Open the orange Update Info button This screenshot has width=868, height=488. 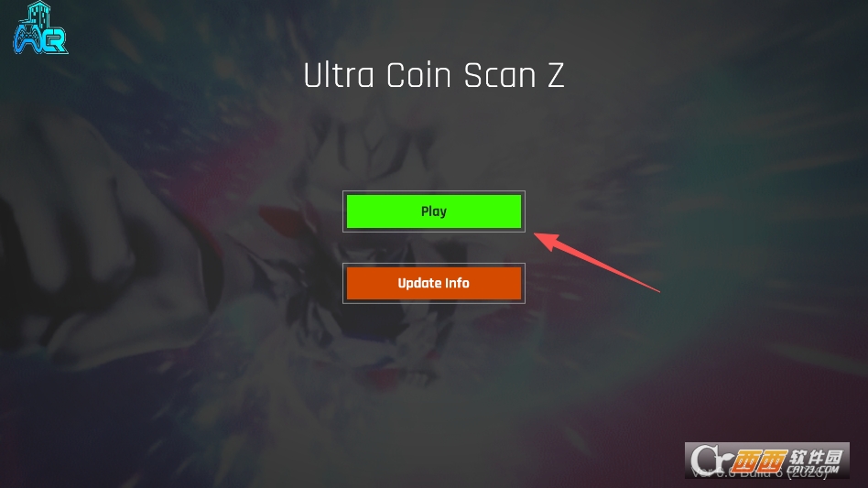pyautogui.click(x=433, y=283)
